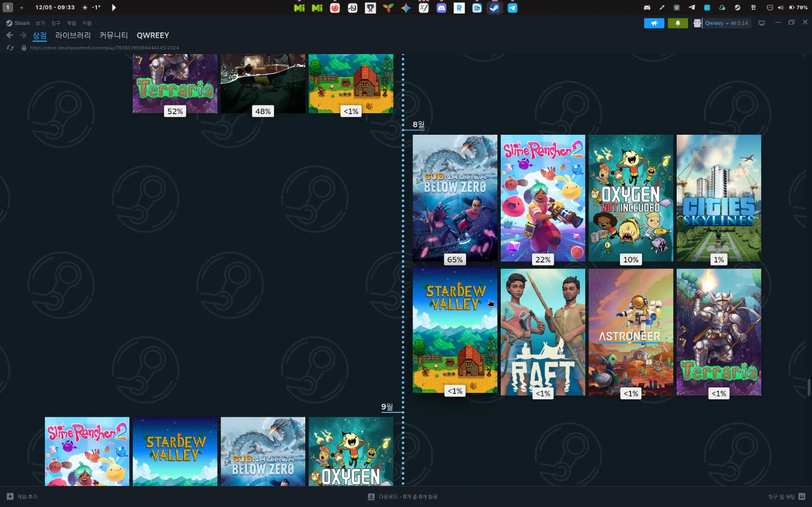Enter Big Picture mode via monitor icon

(x=762, y=23)
